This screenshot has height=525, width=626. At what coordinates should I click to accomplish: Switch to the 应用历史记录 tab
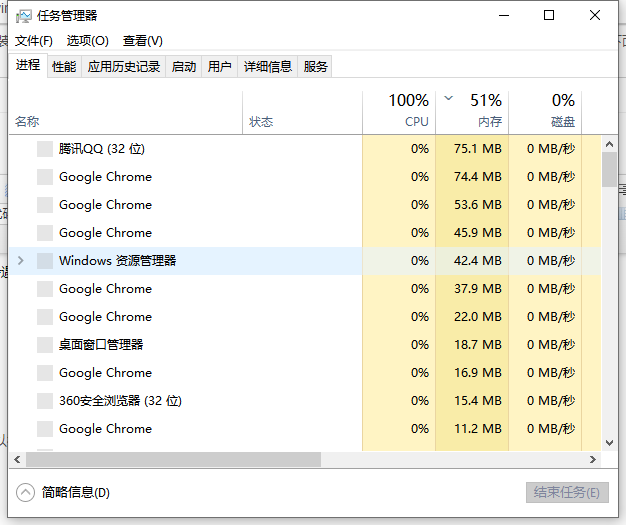coord(124,67)
